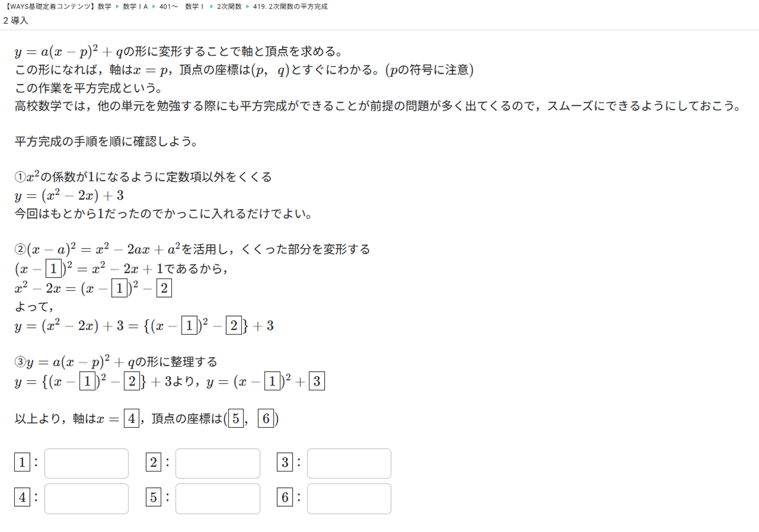This screenshot has height=532, width=759.
Task: Click boxed 6 in the 頂点の座標 coordinates
Action: pyautogui.click(x=266, y=419)
